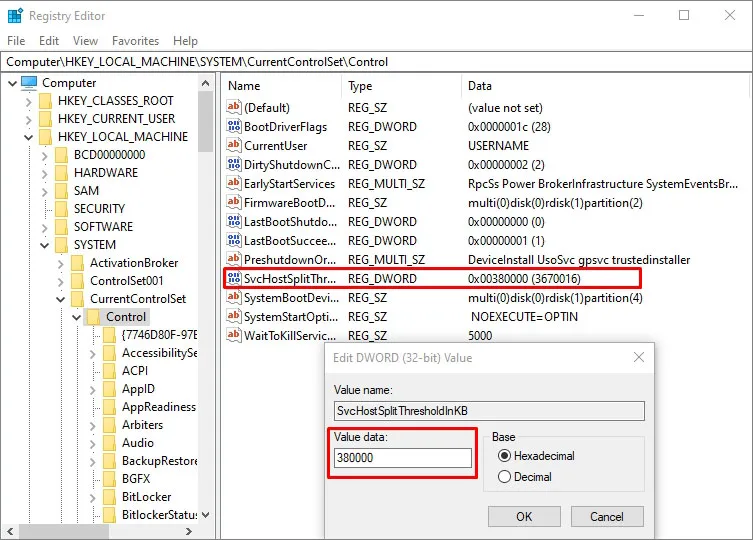This screenshot has width=753, height=540.
Task: Click the Computer icon in the tree
Action: point(29,83)
